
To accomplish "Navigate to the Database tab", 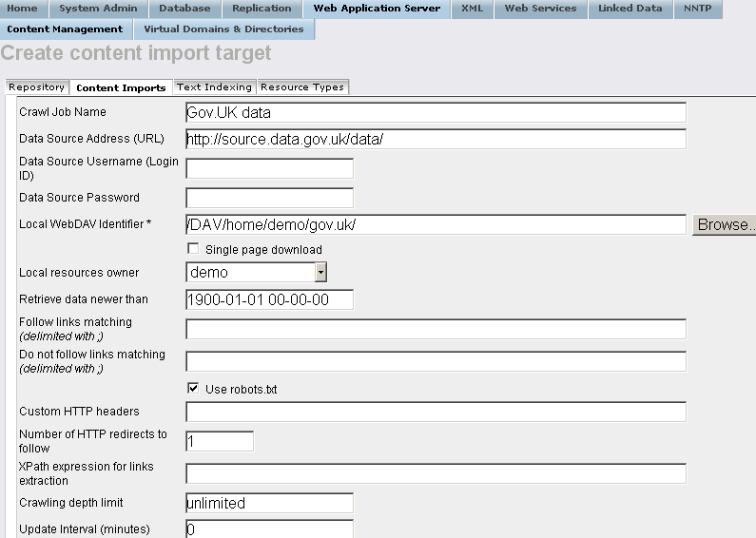I will tap(184, 9).
